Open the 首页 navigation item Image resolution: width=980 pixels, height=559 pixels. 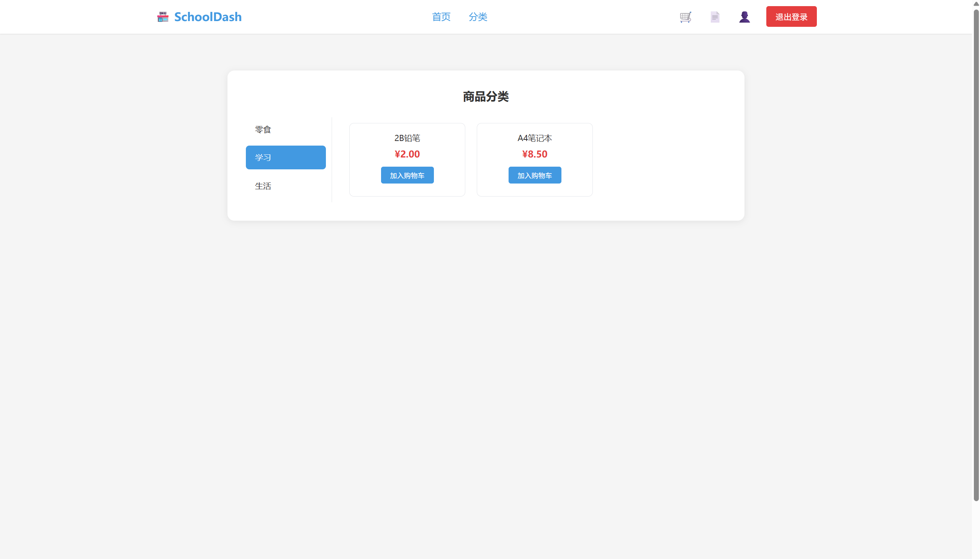tap(440, 17)
